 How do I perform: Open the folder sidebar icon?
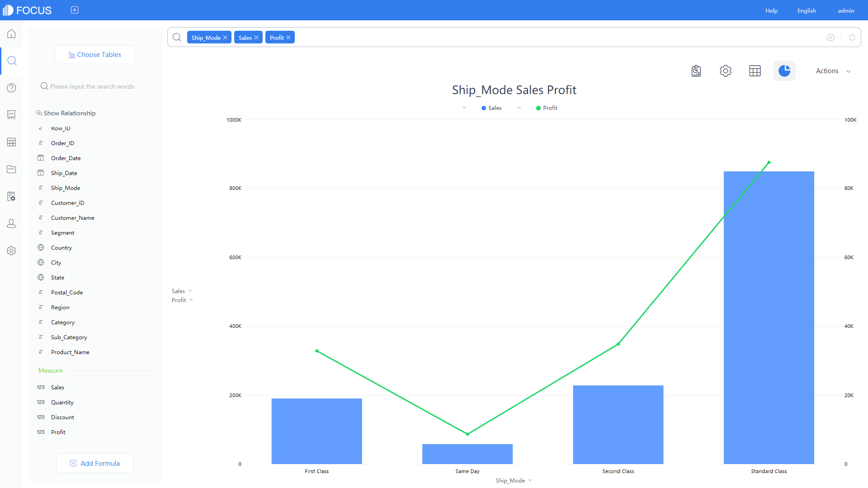pos(11,169)
